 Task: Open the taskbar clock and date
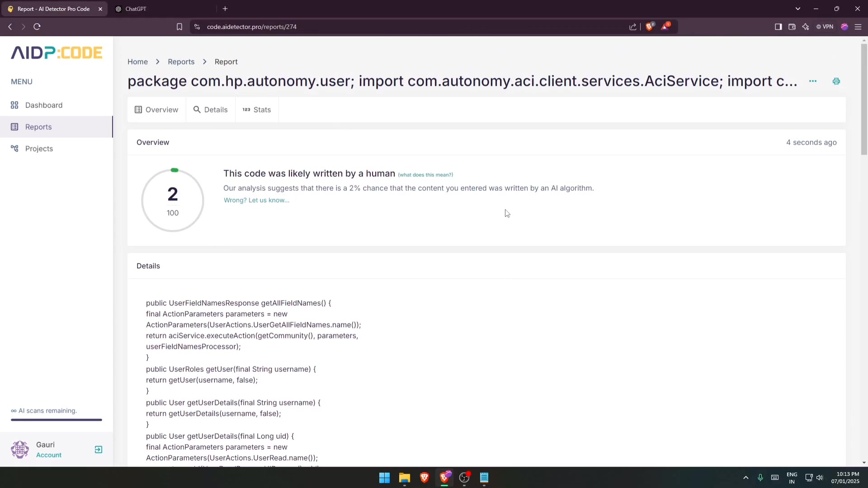(845, 478)
